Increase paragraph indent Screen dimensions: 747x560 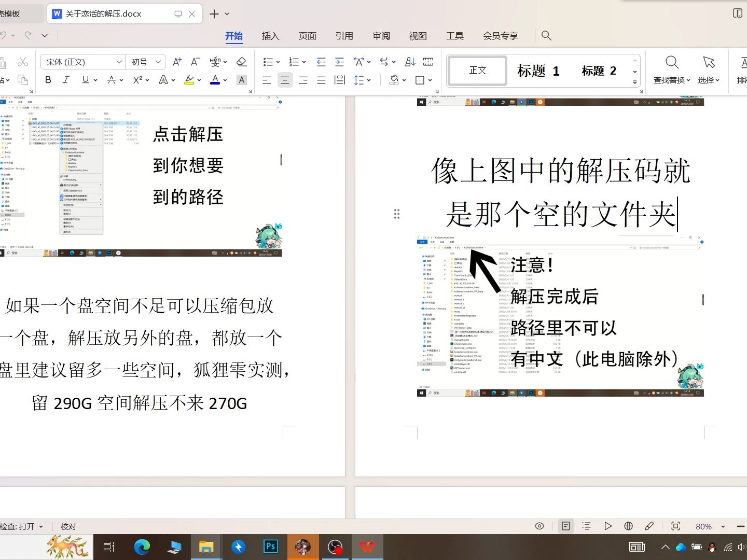pyautogui.click(x=339, y=62)
